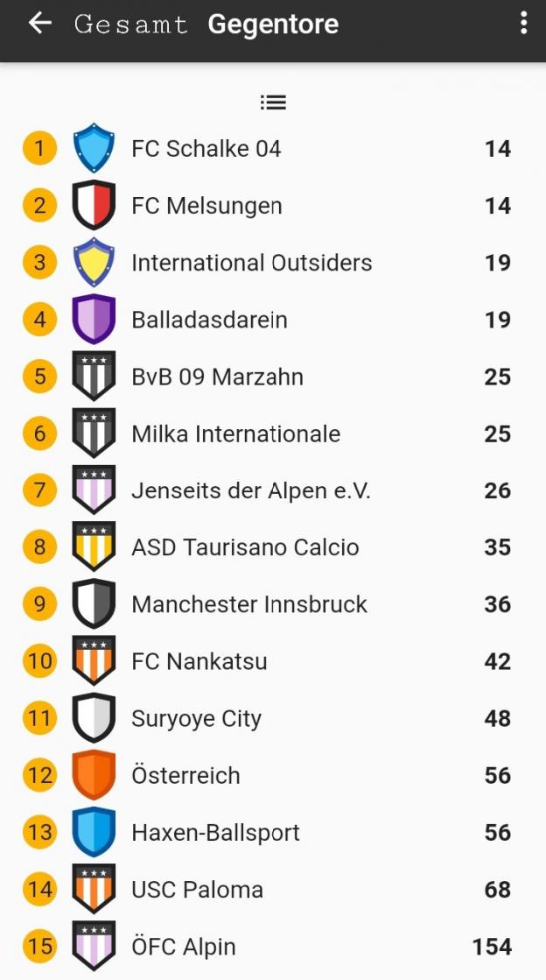Image resolution: width=546 pixels, height=980 pixels.
Task: Click FC Schalke 04 blue crest
Action: 94,148
